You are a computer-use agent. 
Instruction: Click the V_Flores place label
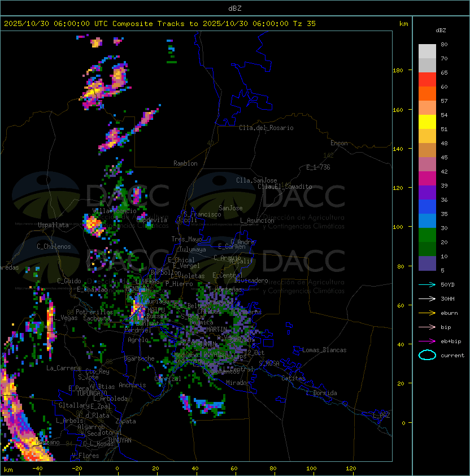pyautogui.click(x=85, y=456)
